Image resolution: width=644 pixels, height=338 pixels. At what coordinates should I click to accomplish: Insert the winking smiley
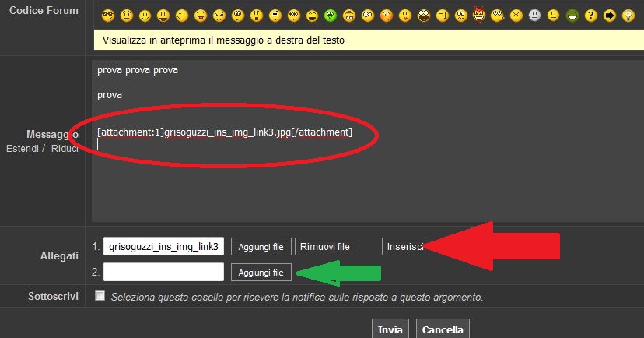[182, 16]
